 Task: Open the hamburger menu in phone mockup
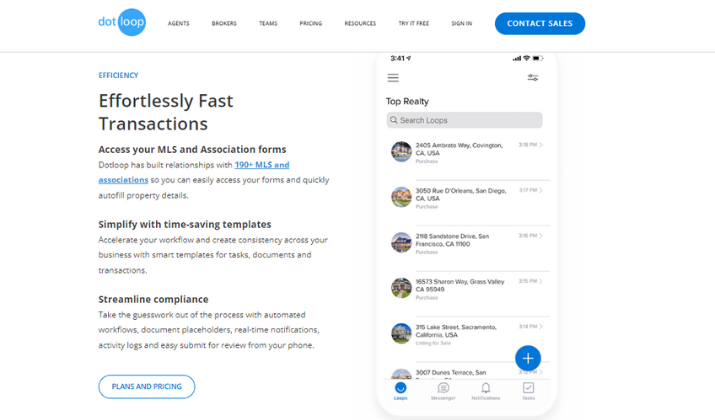[x=393, y=78]
